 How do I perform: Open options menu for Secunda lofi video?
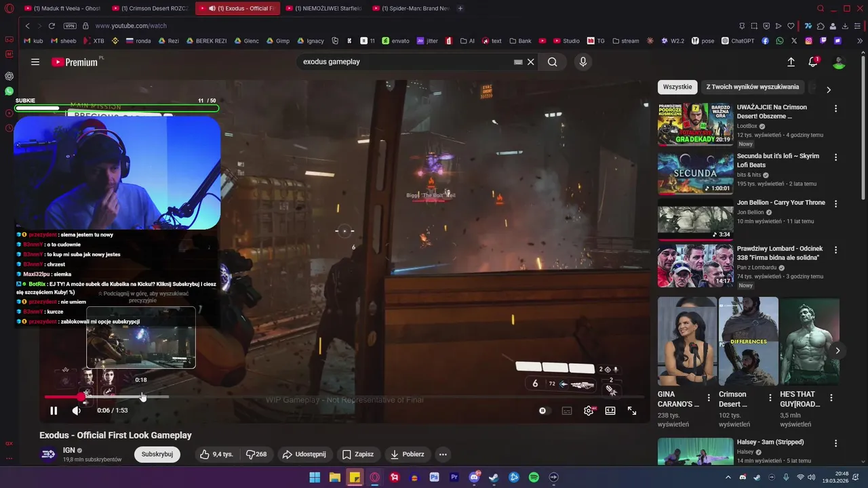835,157
